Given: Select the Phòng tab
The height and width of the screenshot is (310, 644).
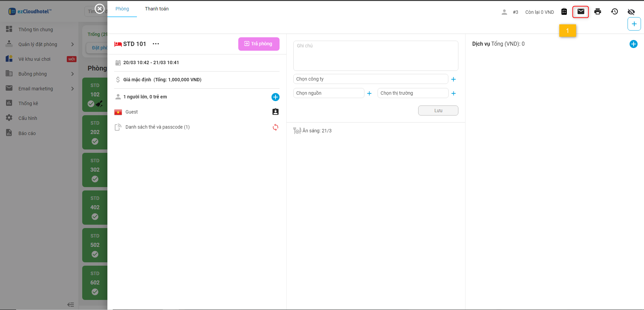Looking at the screenshot, I should [x=122, y=9].
